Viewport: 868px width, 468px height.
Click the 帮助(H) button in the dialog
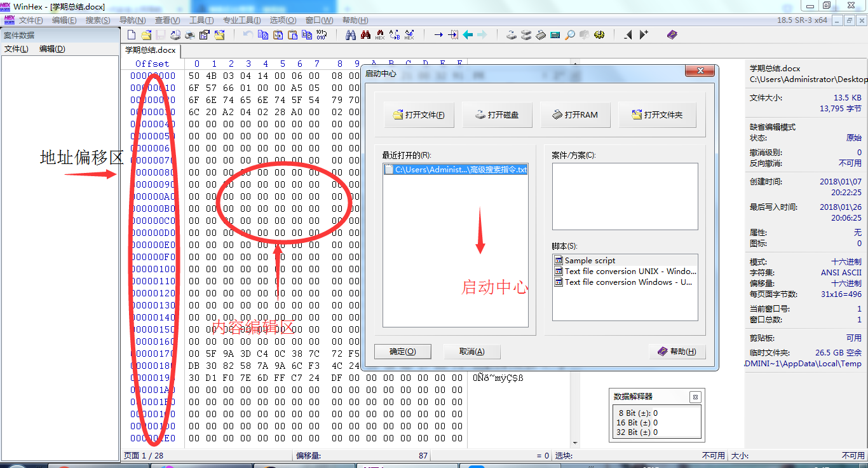point(677,352)
